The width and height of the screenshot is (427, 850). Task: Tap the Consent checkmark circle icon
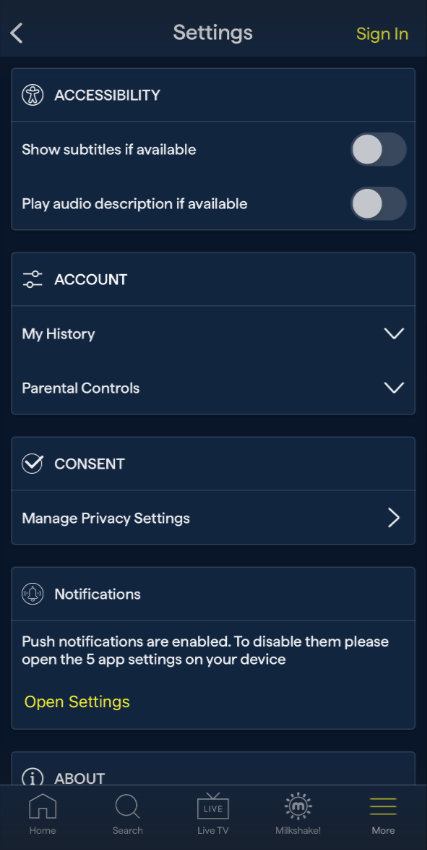33,463
